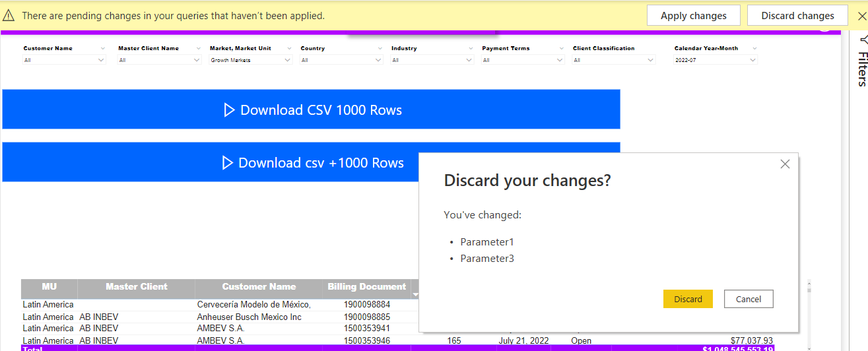Collapse chevron beside Master Client Name header

197,48
